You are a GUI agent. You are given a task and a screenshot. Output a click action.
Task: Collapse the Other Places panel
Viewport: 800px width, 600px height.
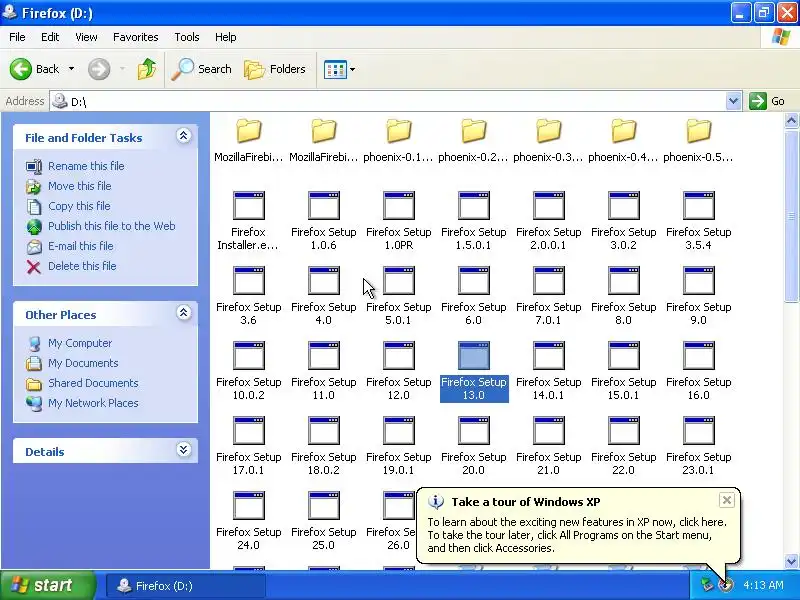click(184, 313)
